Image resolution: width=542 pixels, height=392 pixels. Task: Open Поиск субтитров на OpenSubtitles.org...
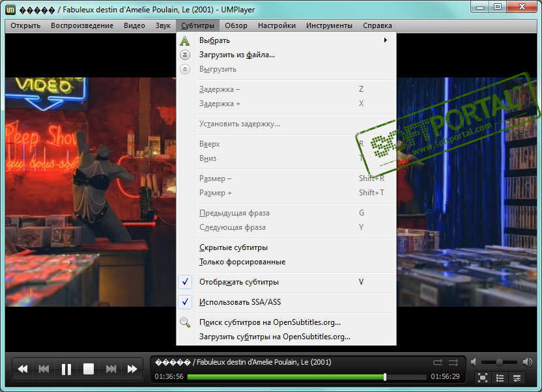pos(286,322)
